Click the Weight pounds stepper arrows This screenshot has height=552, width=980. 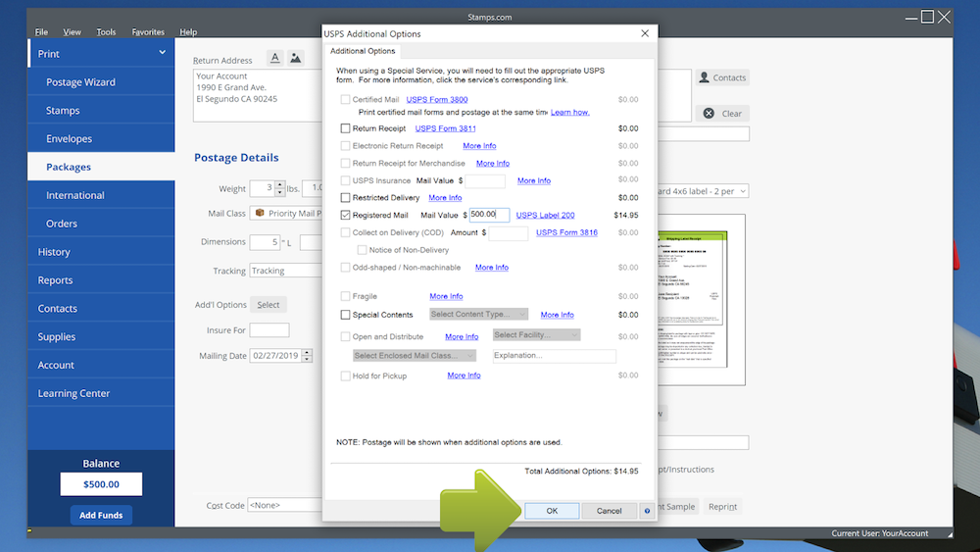tap(280, 188)
